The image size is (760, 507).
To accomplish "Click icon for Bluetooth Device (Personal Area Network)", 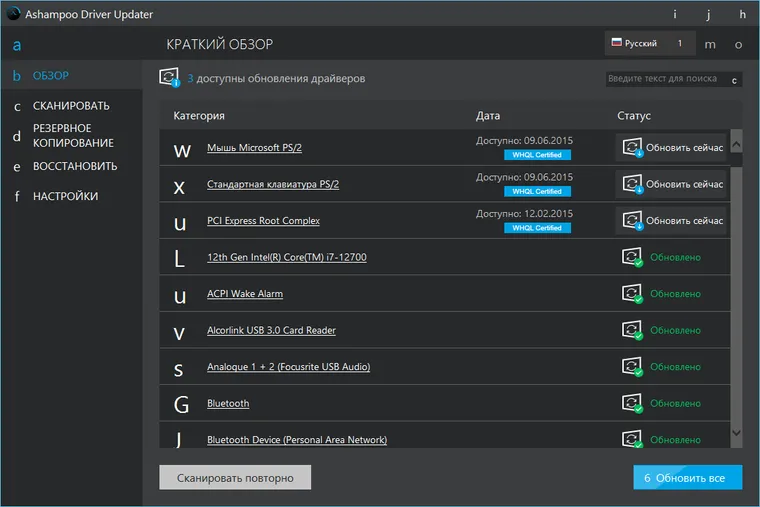I will (x=178, y=439).
